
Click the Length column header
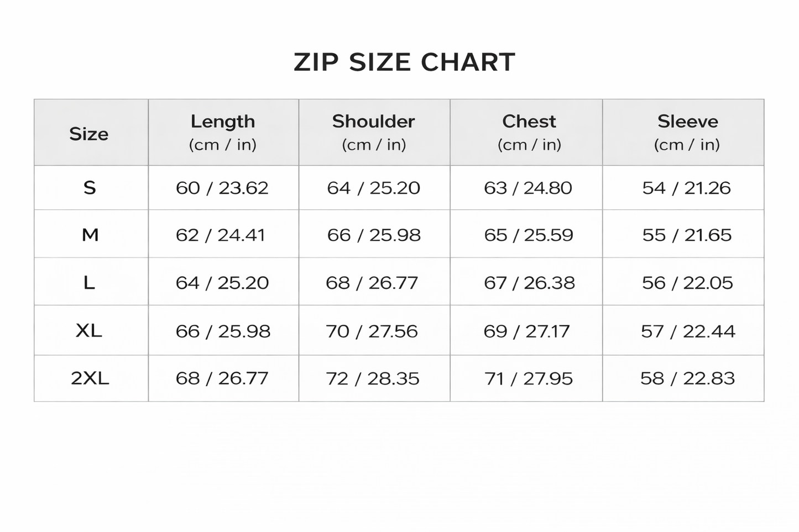pyautogui.click(x=223, y=132)
